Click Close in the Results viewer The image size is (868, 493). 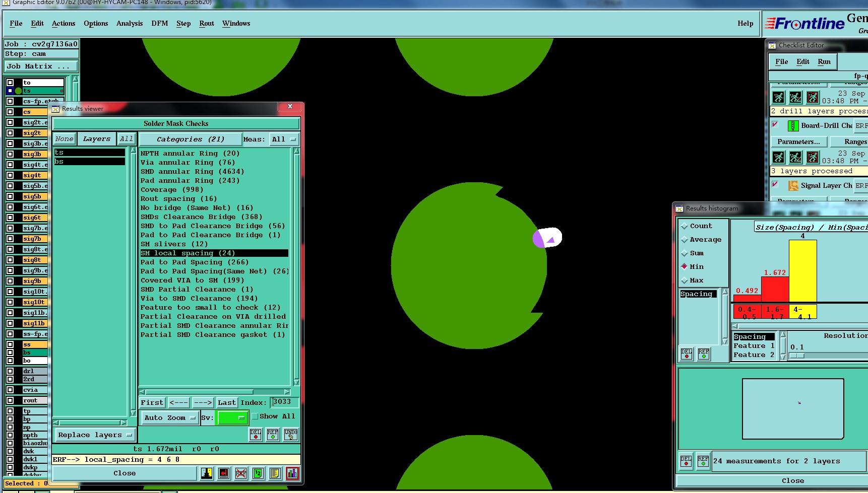(x=125, y=473)
